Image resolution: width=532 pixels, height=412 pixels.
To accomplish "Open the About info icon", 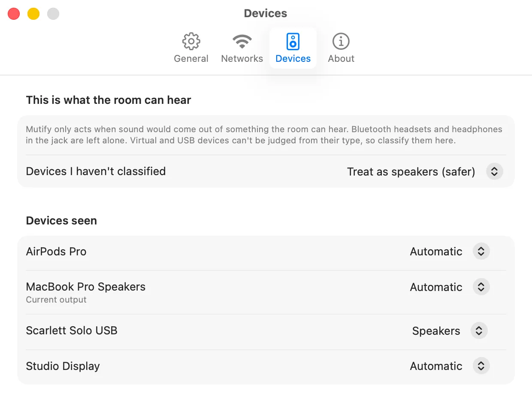I will (x=341, y=42).
